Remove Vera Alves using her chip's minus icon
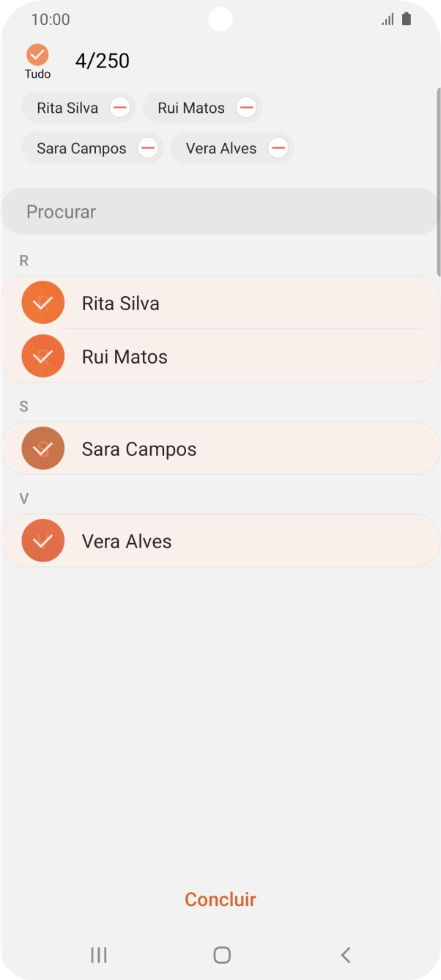This screenshot has width=441, height=980. click(278, 148)
